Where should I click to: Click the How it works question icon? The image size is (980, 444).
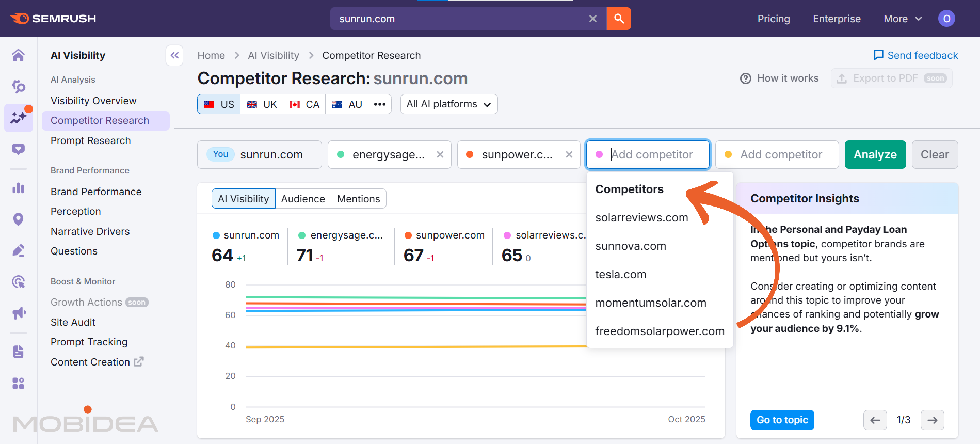click(746, 78)
